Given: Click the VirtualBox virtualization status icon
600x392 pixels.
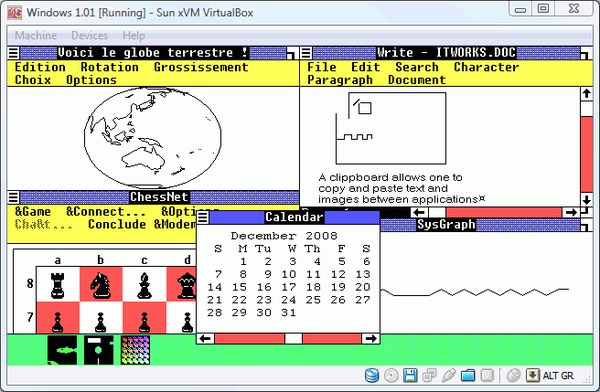Looking at the screenshot, I should [x=487, y=376].
